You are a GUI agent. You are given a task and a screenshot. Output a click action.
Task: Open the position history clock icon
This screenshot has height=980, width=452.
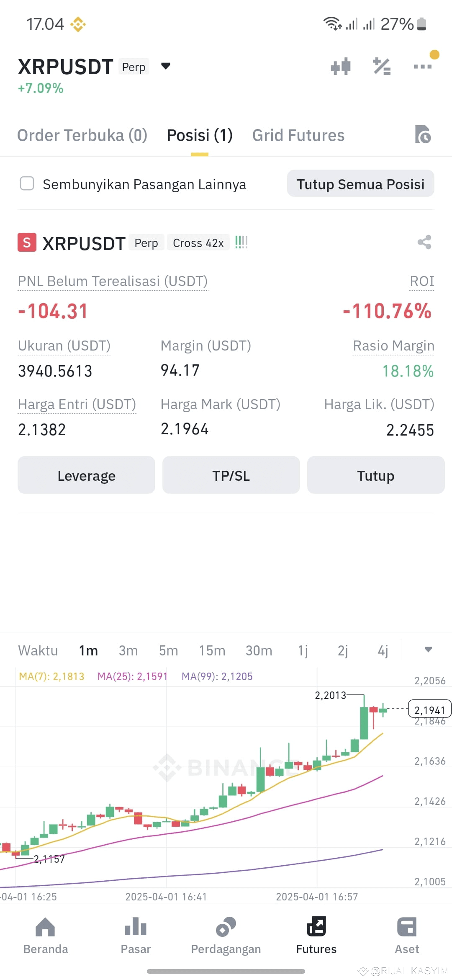(x=423, y=134)
